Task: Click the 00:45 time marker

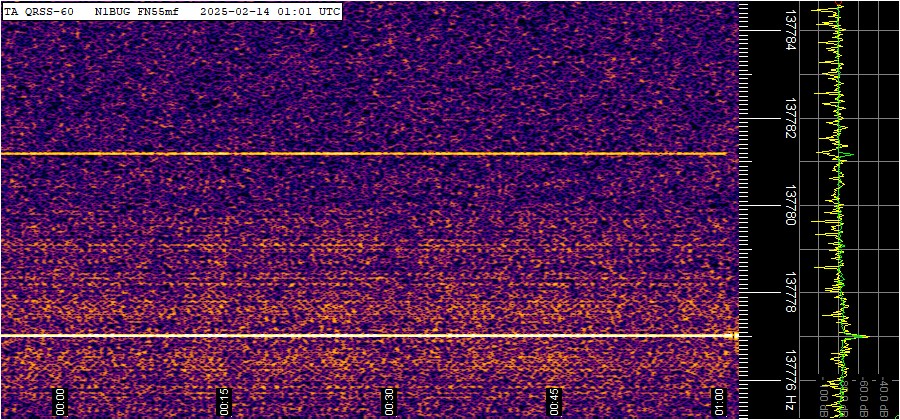Action: click(556, 401)
